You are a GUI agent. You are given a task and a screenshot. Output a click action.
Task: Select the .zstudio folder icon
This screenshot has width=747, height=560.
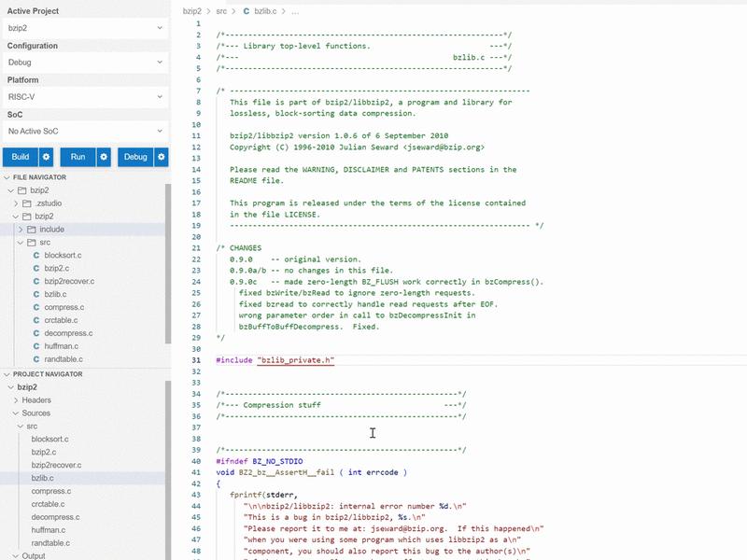[27, 203]
